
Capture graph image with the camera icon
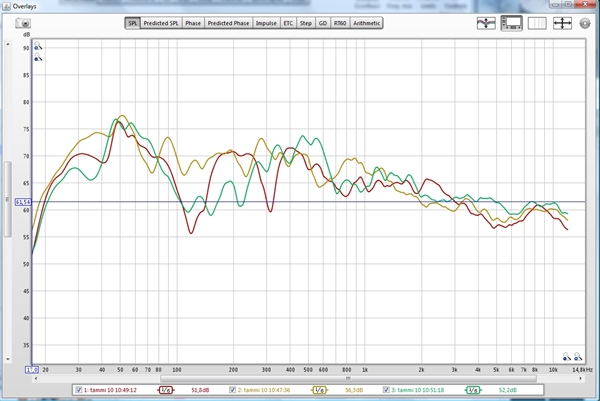(23, 23)
